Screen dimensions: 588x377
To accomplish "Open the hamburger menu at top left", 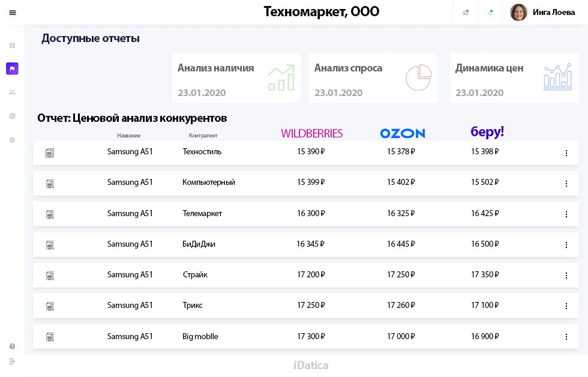I will tap(13, 12).
